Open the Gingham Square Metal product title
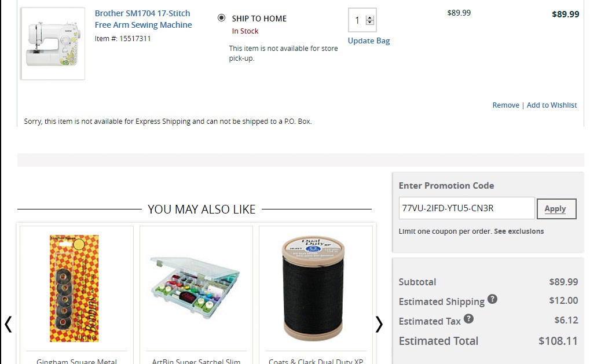 pos(76,361)
